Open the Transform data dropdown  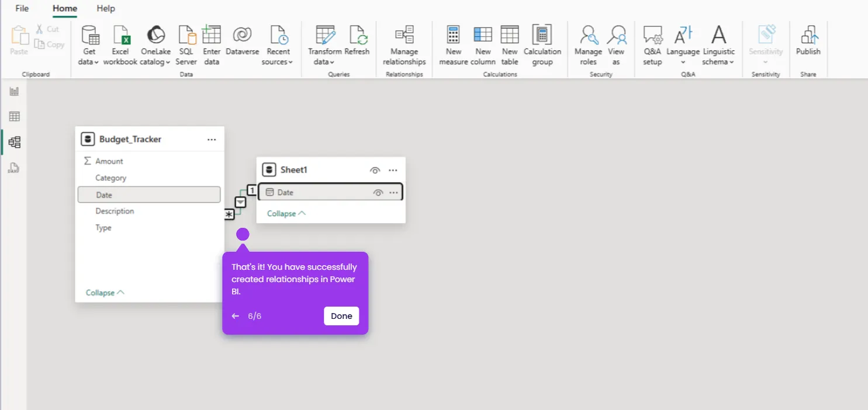pos(325,46)
